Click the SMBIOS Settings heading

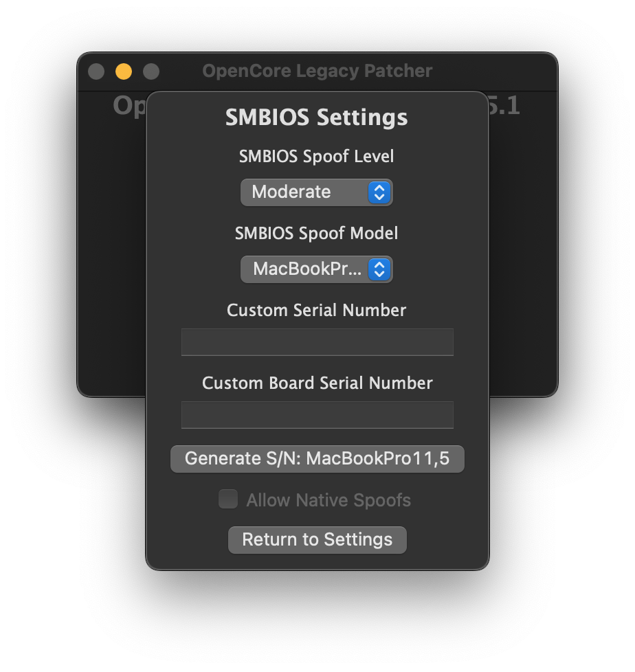(317, 117)
